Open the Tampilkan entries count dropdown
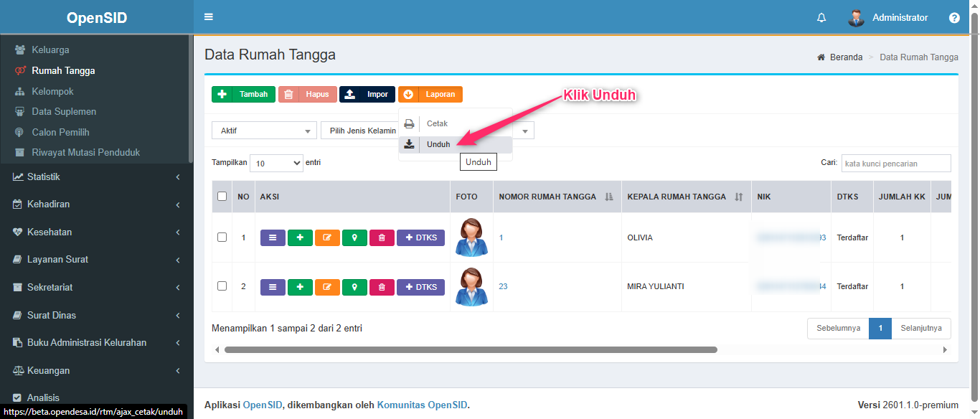Screen dimensions: 980x419 [x=276, y=163]
